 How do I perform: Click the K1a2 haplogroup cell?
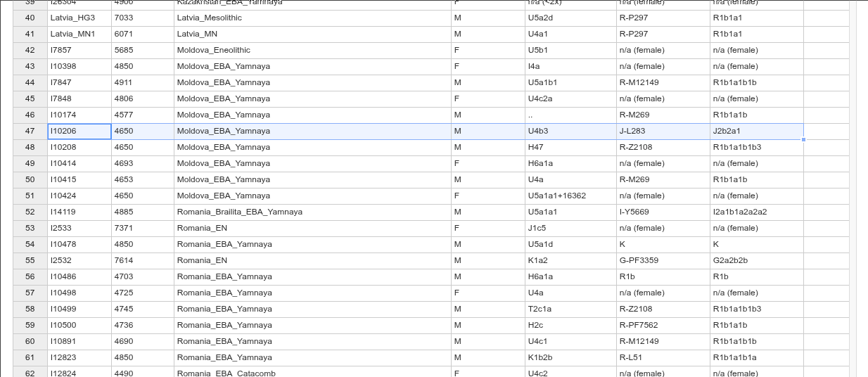(x=570, y=260)
